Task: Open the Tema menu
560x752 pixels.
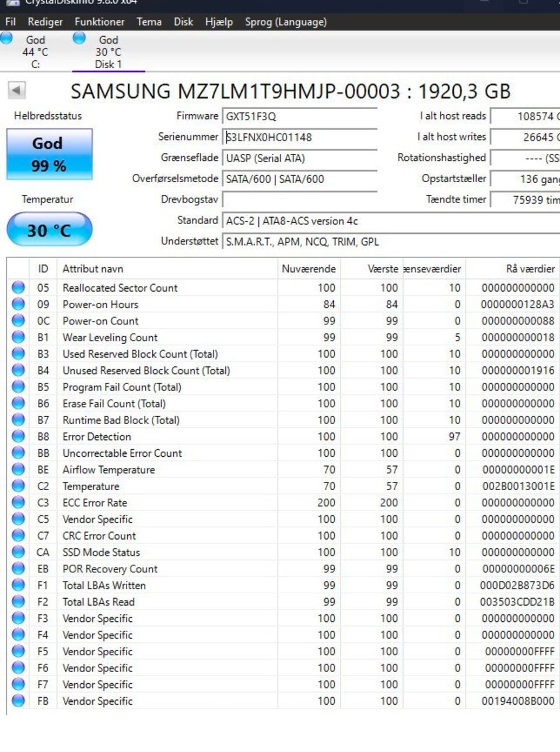Action: point(149,22)
